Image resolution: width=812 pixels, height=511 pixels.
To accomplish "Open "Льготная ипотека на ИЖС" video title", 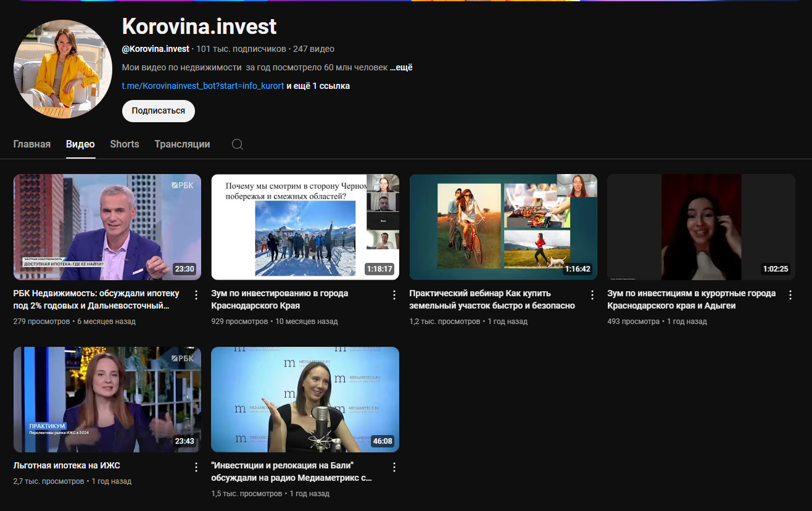I will click(x=67, y=465).
